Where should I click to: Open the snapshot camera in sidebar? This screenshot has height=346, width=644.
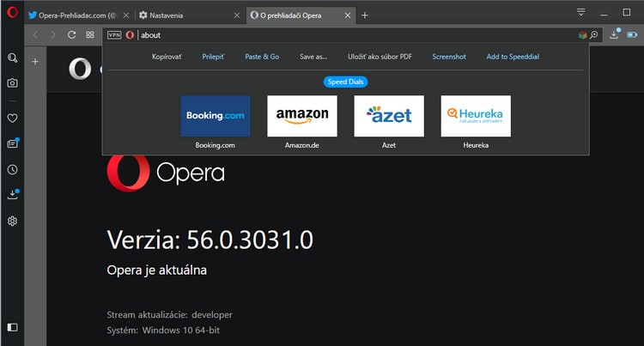pos(12,83)
